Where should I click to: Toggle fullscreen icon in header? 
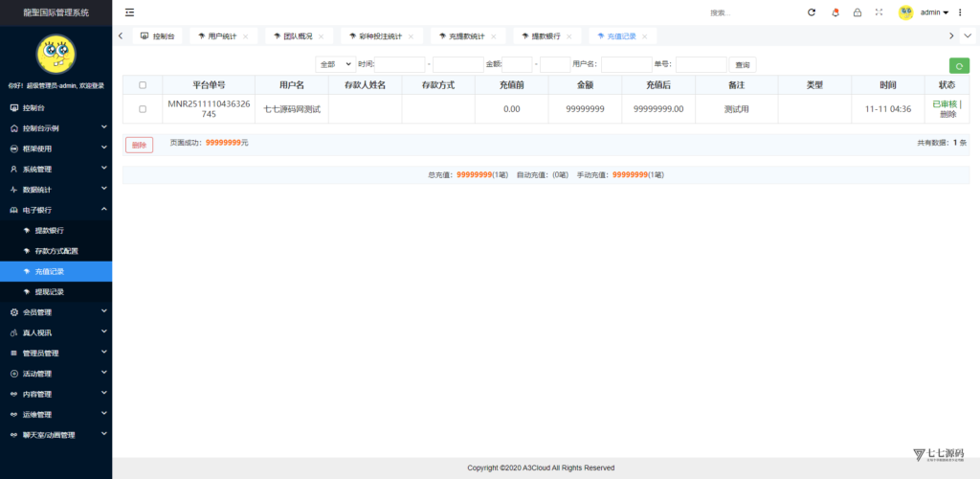[880, 11]
